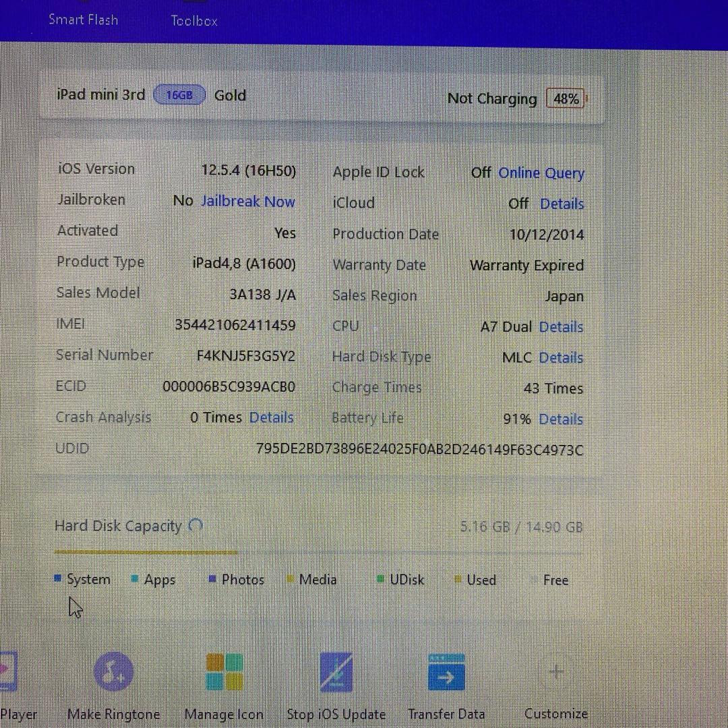This screenshot has width=728, height=728.
Task: Click the product type iPad4,8 (A1600)
Action: 244,264
